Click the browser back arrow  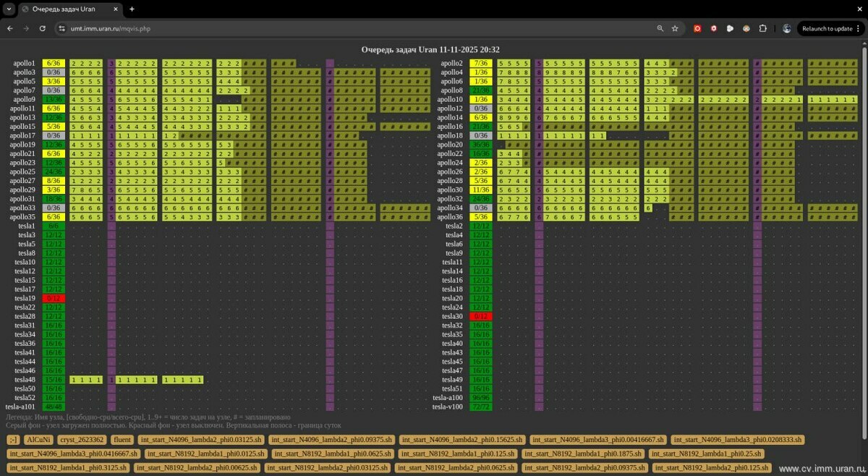pos(10,28)
